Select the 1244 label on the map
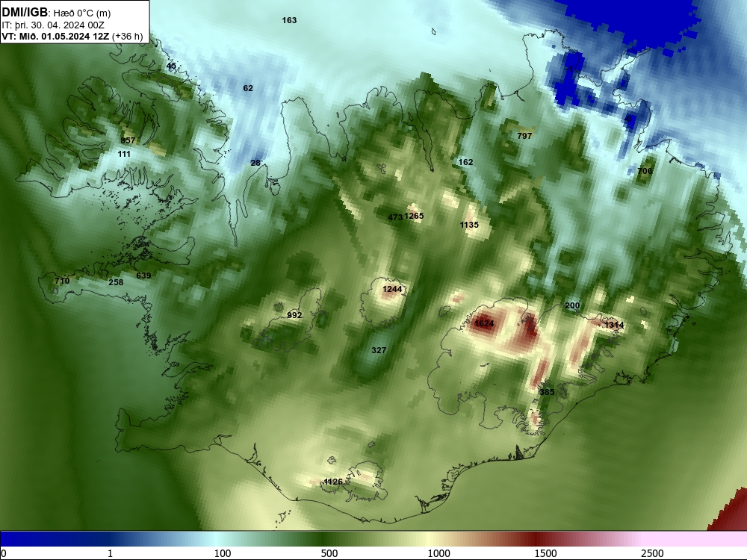Image resolution: width=747 pixels, height=560 pixels. pyautogui.click(x=392, y=289)
